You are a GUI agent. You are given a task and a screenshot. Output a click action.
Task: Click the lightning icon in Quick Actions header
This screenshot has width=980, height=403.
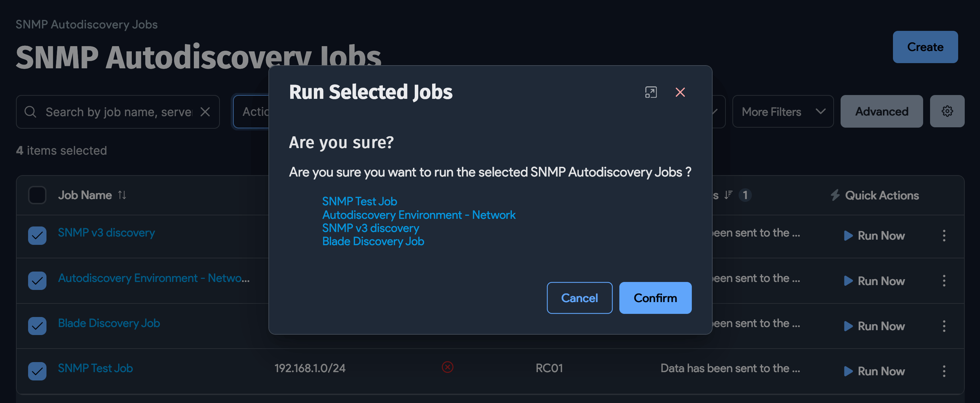tap(835, 195)
